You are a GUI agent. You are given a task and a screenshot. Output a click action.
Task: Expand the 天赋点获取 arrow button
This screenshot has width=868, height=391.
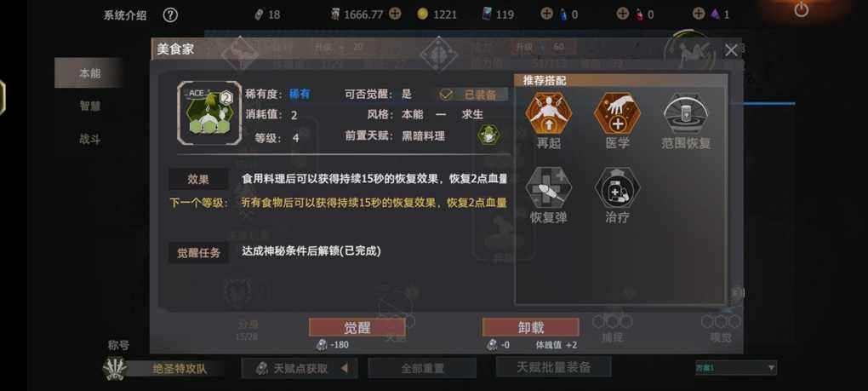point(344,368)
